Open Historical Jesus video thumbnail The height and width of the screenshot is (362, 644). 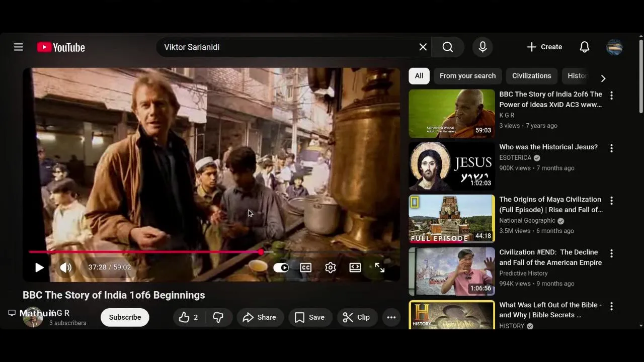(452, 166)
